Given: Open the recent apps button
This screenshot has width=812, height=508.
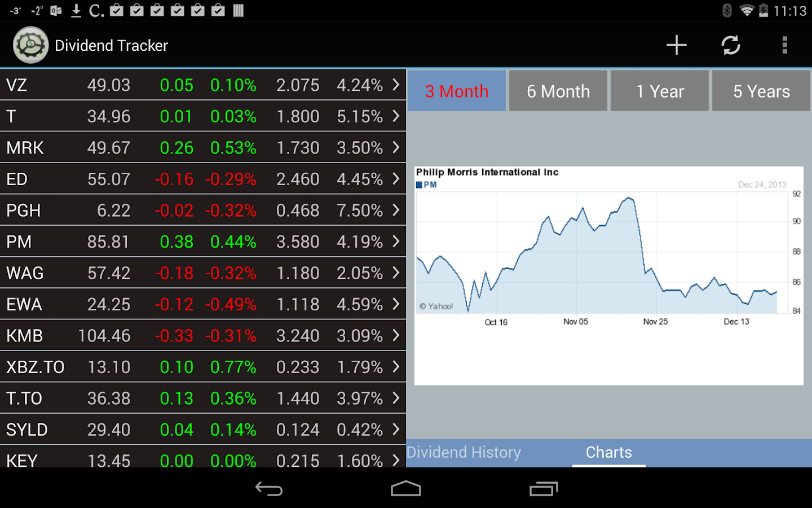Looking at the screenshot, I should [544, 489].
